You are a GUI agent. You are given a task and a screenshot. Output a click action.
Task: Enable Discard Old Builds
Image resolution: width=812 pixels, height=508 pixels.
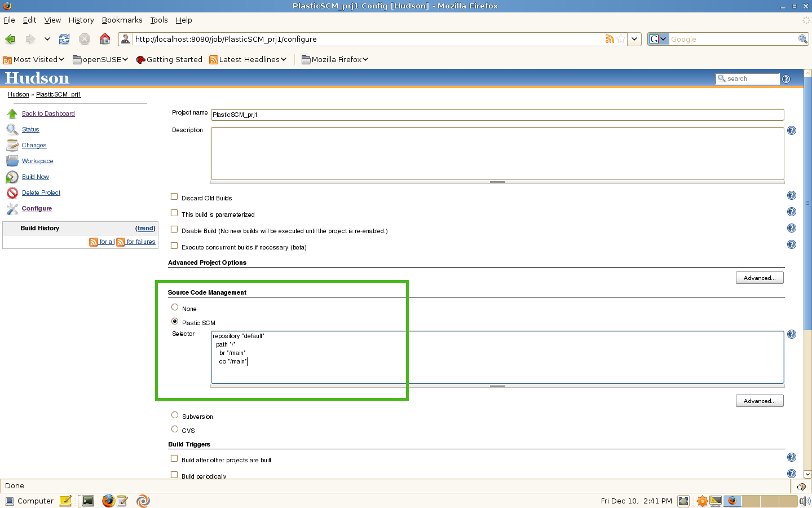[174, 196]
